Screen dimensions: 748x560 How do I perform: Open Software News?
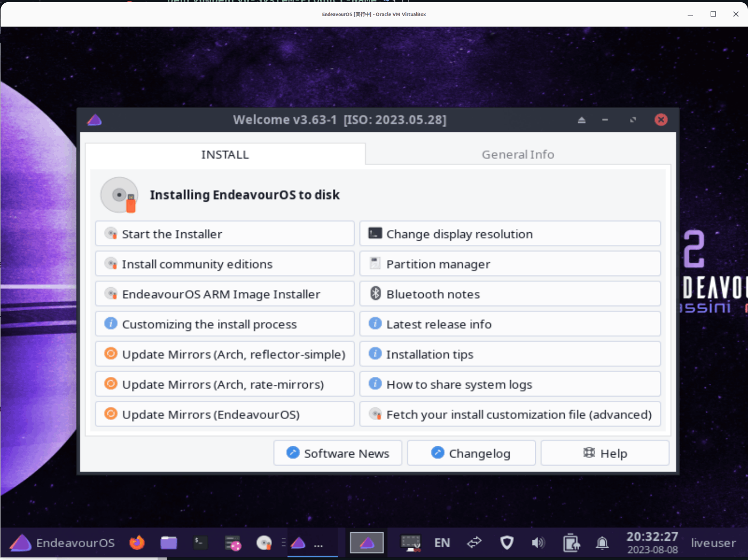[x=338, y=453]
